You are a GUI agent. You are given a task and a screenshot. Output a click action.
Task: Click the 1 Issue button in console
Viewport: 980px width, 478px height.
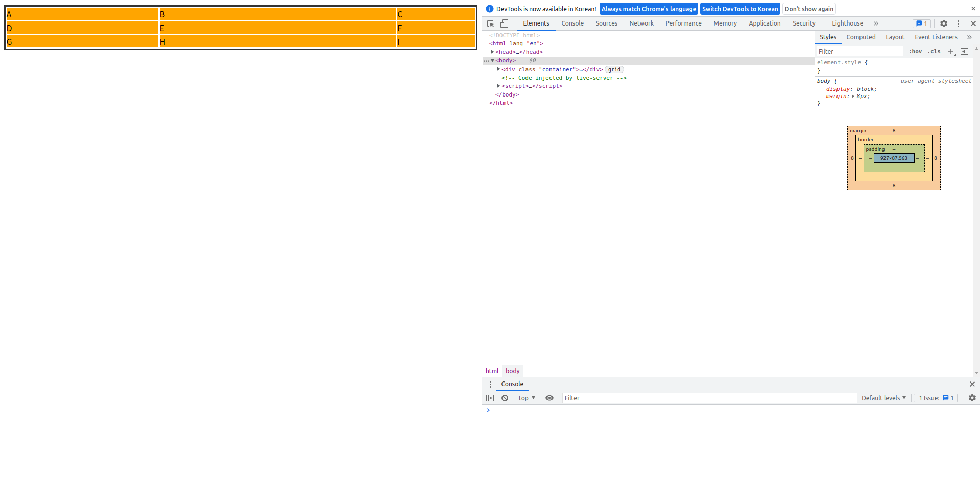936,398
